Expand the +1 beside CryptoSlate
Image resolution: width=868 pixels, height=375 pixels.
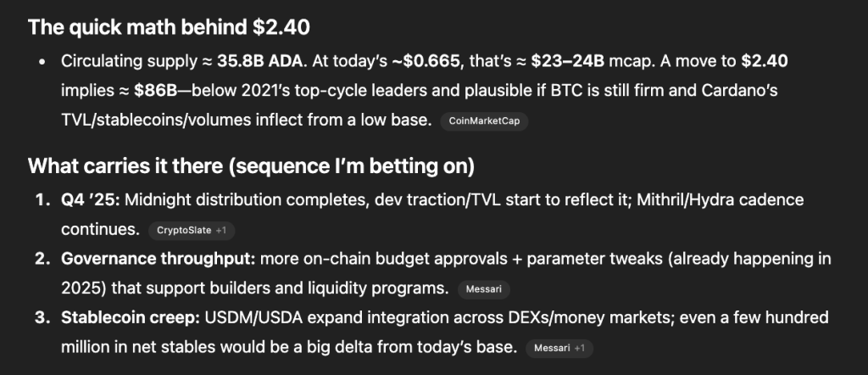(x=220, y=231)
